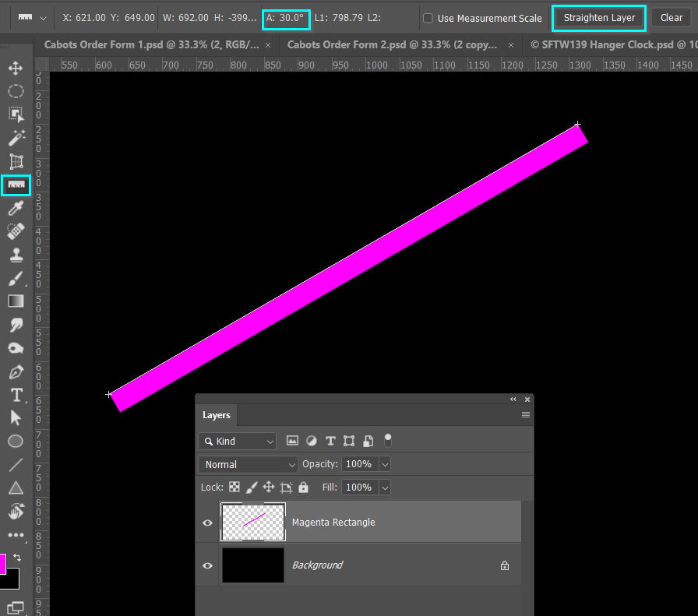The width and height of the screenshot is (698, 616).
Task: Select the Eyedropper tool
Action: tap(16, 208)
